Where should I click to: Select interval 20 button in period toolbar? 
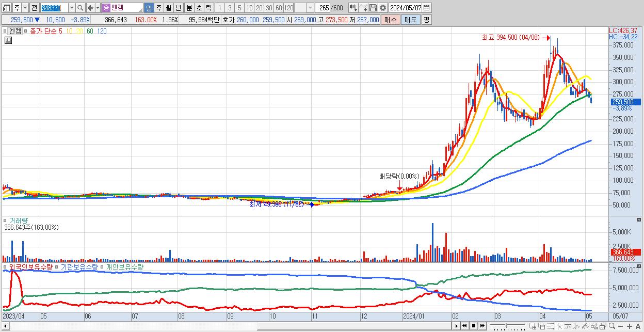pos(259,8)
